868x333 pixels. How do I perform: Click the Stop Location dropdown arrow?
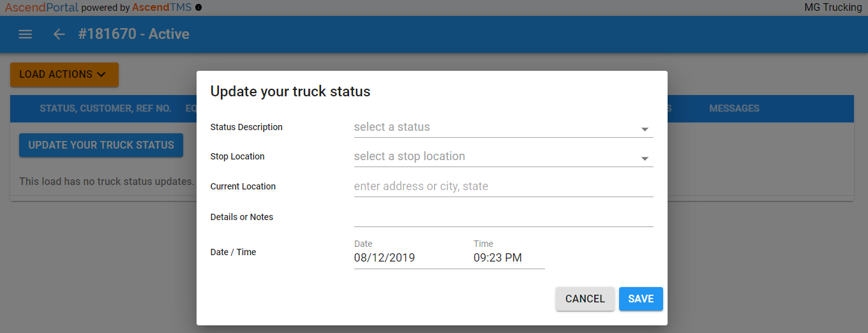coord(645,158)
